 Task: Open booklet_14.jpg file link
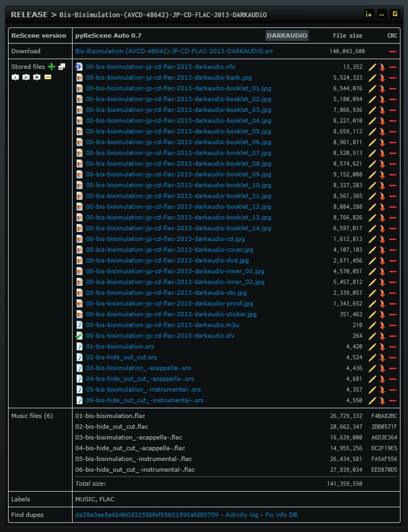pos(178,228)
